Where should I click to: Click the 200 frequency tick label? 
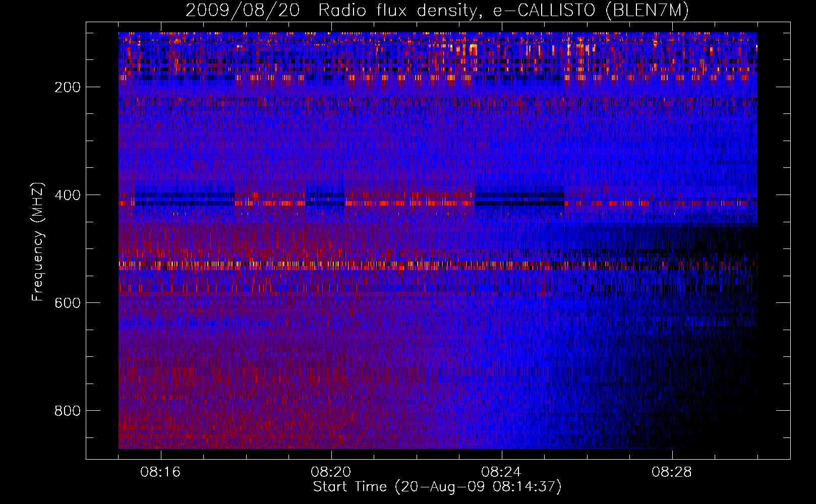[68, 87]
